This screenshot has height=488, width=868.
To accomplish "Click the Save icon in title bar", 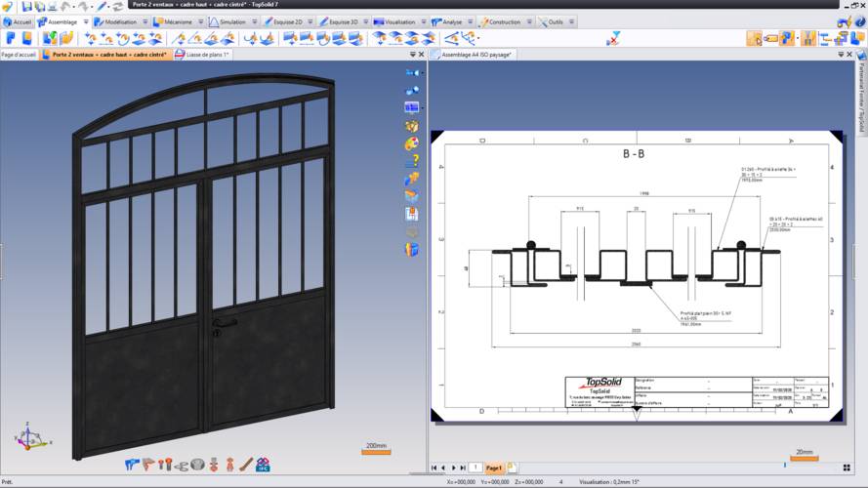I will [26, 6].
